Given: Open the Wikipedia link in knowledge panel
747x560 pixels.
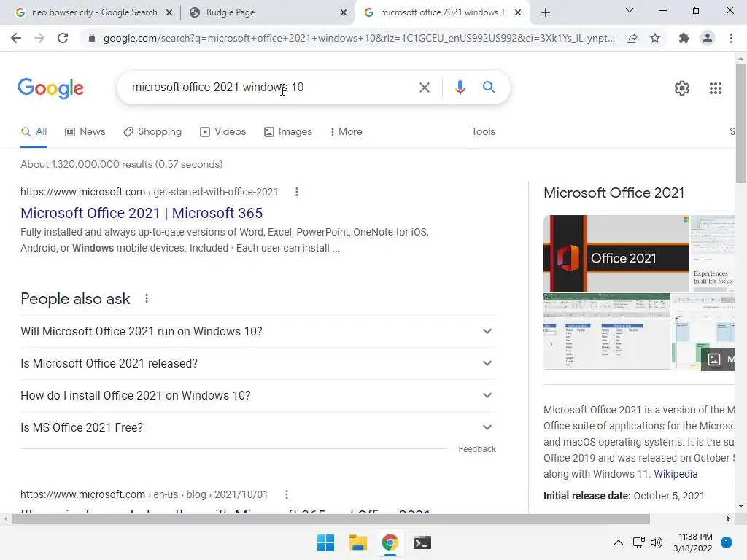Looking at the screenshot, I should (676, 474).
